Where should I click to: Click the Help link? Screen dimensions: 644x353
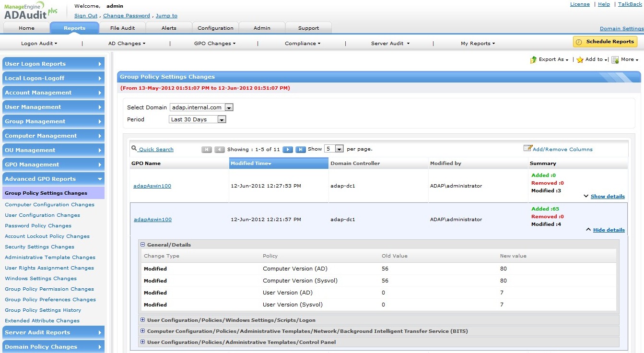604,4
